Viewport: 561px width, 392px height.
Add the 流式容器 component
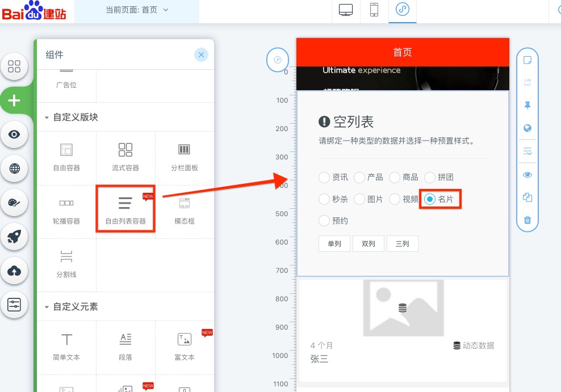125,158
